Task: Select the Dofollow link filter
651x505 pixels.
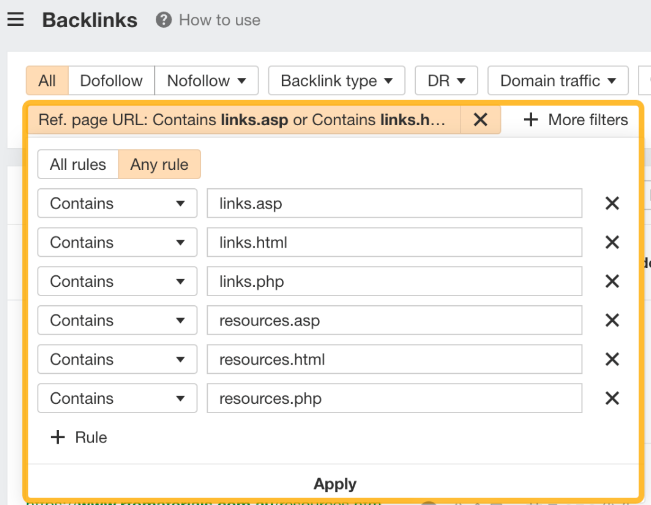Action: click(111, 81)
